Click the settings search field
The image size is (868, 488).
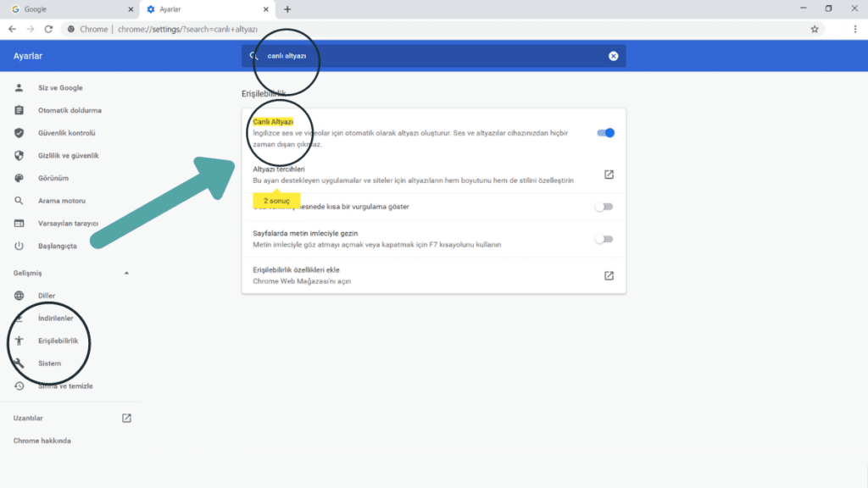[433, 56]
